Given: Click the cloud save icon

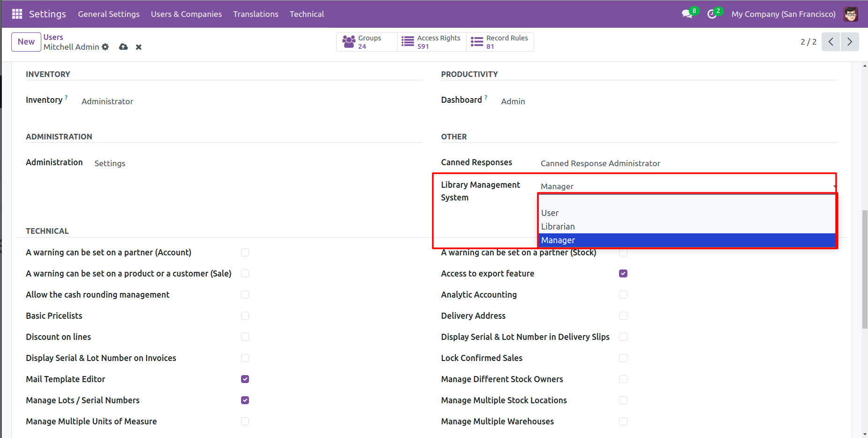Looking at the screenshot, I should [x=123, y=47].
